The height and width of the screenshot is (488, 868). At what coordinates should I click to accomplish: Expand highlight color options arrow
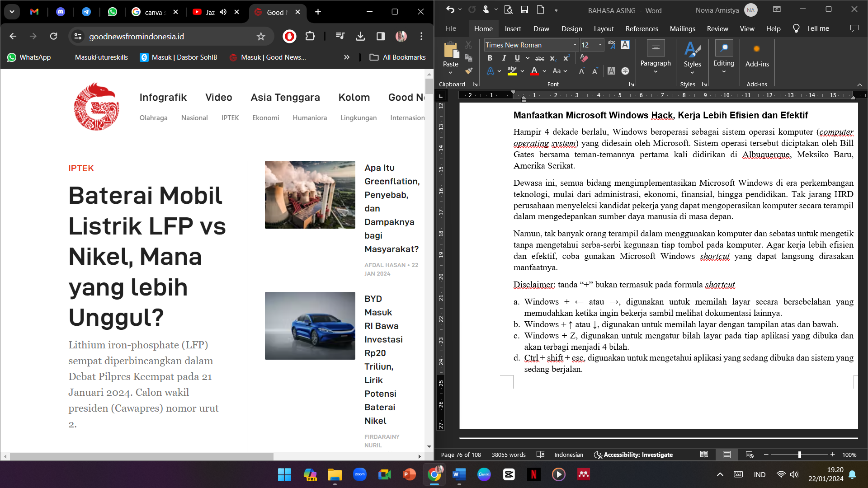[522, 71]
